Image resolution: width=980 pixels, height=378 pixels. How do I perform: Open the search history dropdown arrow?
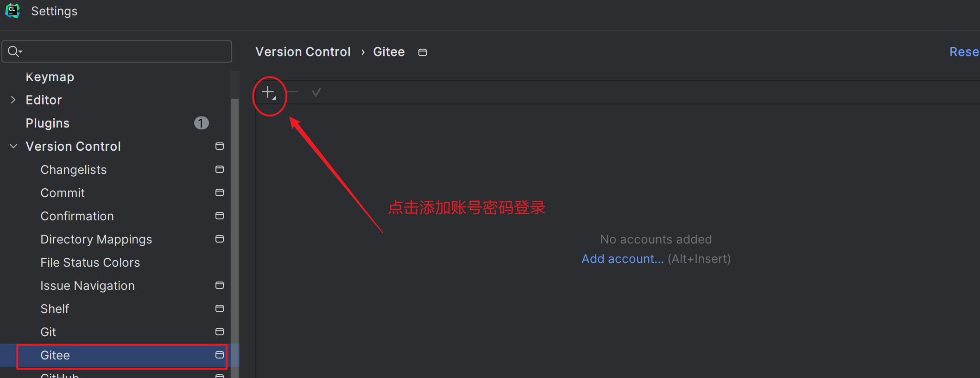(x=20, y=51)
